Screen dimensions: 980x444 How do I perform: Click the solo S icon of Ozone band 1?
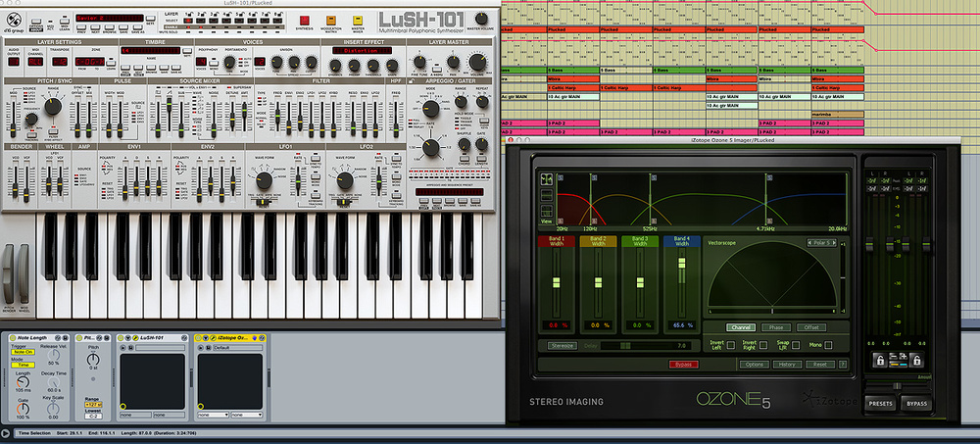pyautogui.click(x=560, y=177)
